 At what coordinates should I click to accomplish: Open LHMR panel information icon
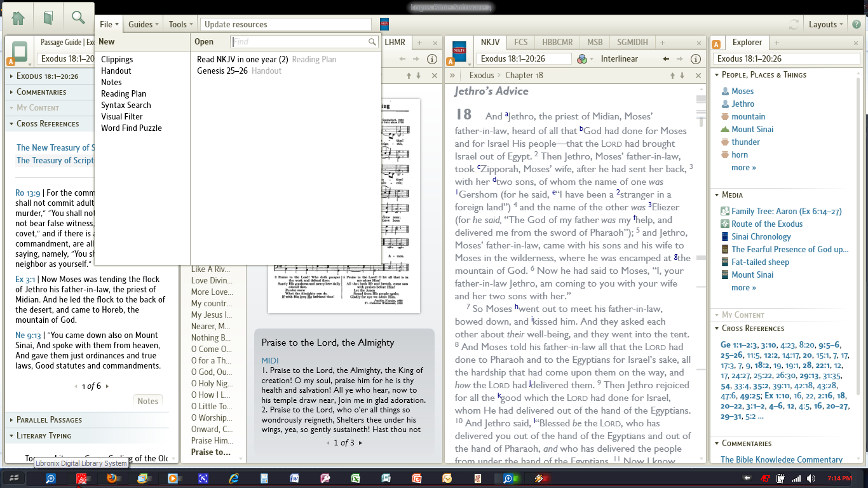point(432,59)
